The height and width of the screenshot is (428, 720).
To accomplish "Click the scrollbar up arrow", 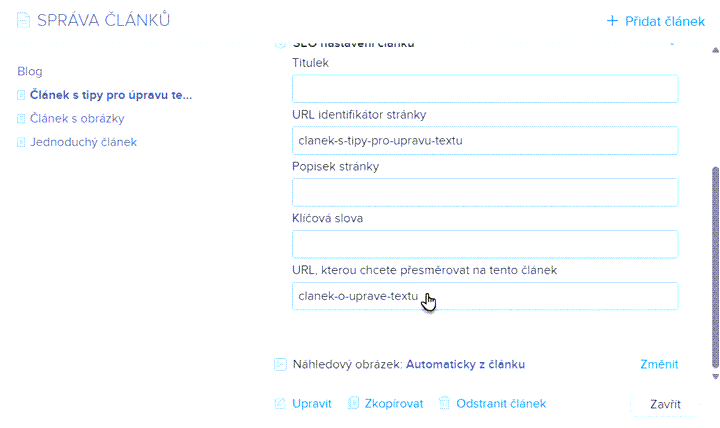I will (x=715, y=50).
